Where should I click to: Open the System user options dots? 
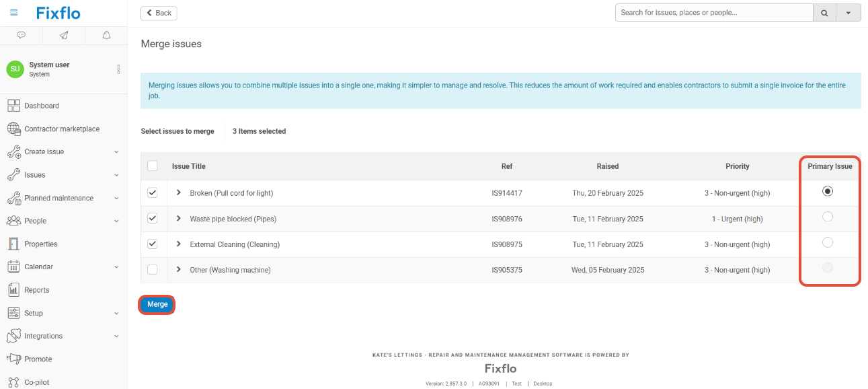(x=118, y=69)
